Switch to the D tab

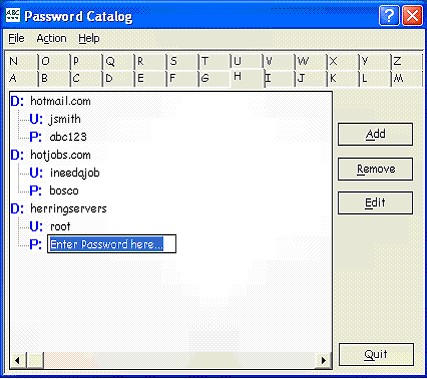tap(118, 79)
